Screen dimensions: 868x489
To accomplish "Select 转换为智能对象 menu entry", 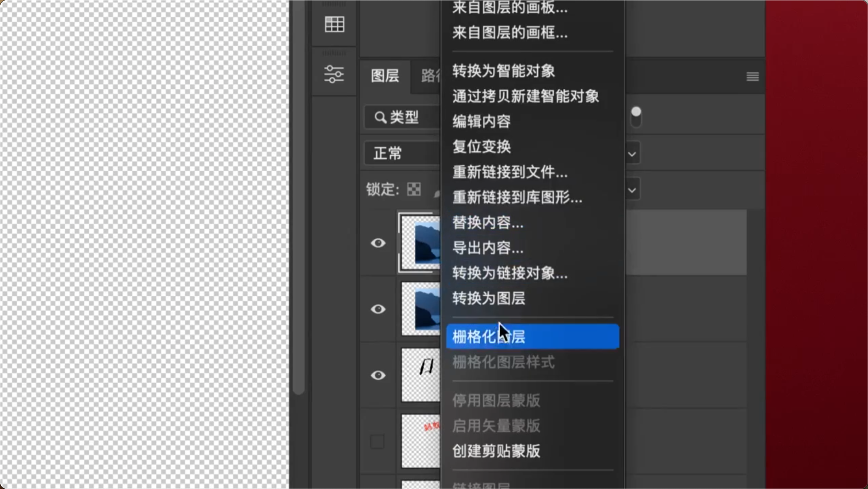I will [x=504, y=71].
